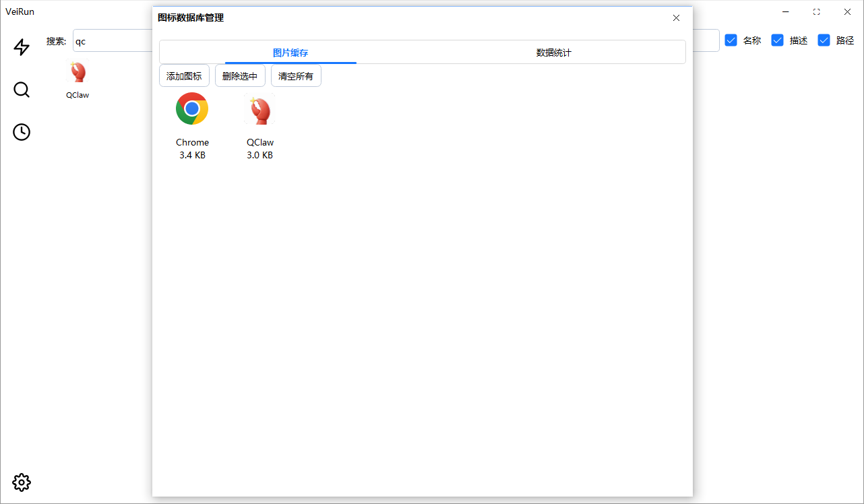Minimize the VeiRun window

click(x=786, y=11)
